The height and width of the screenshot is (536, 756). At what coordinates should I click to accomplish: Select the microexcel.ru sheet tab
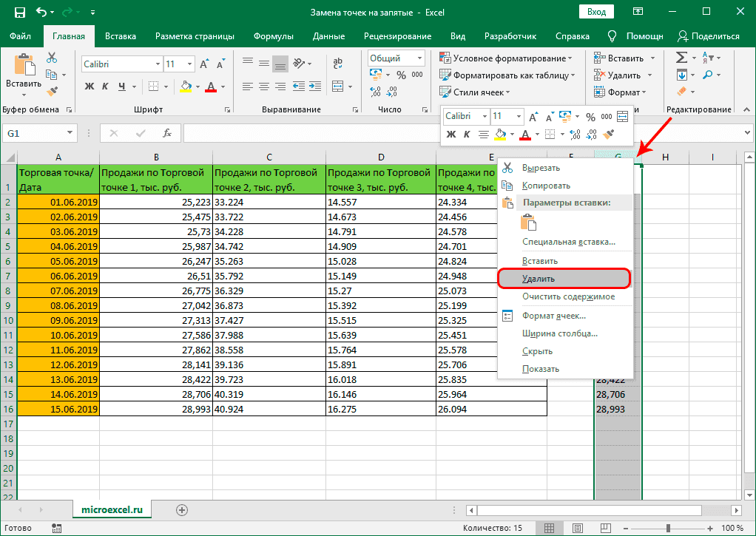pos(112,509)
